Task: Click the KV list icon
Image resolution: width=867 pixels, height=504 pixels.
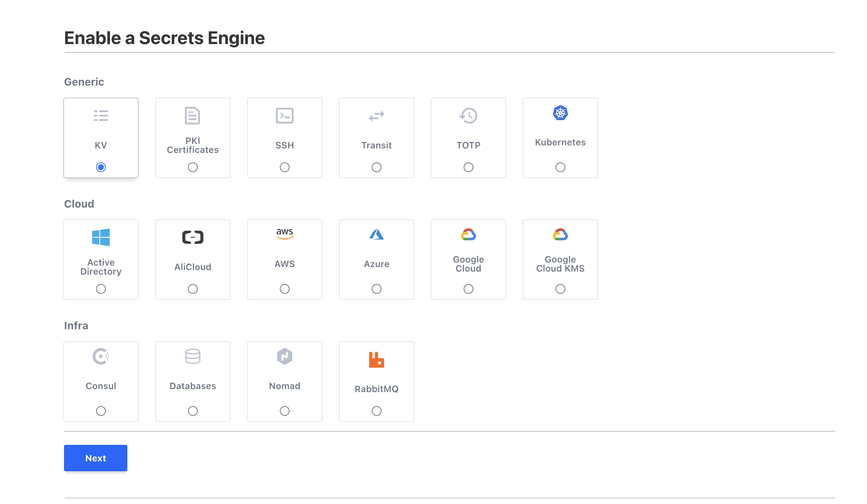Action: pos(101,116)
